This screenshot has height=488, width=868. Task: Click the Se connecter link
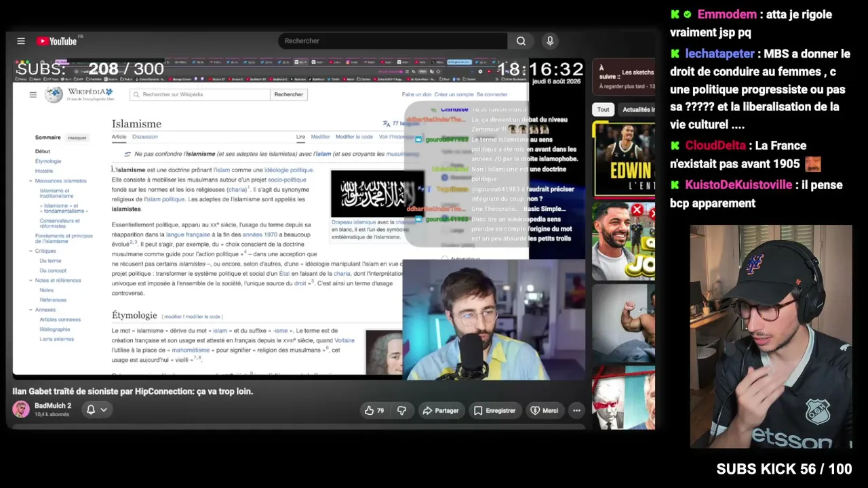[492, 95]
